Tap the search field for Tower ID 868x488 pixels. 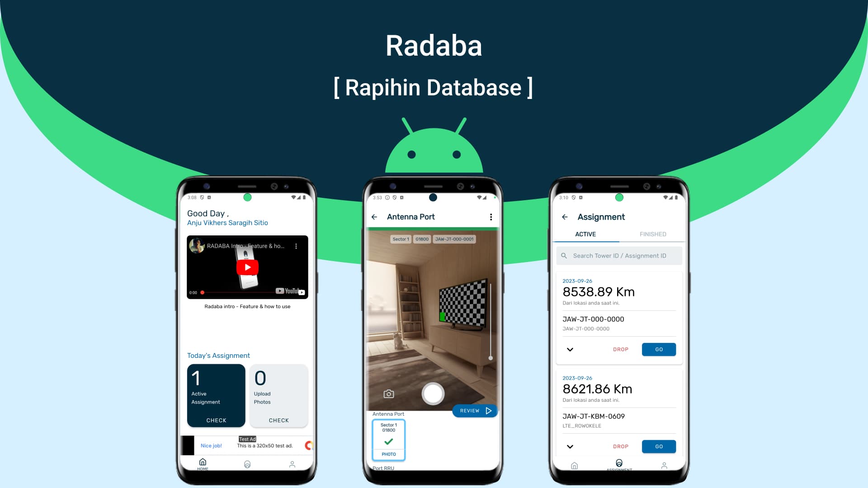pyautogui.click(x=620, y=256)
